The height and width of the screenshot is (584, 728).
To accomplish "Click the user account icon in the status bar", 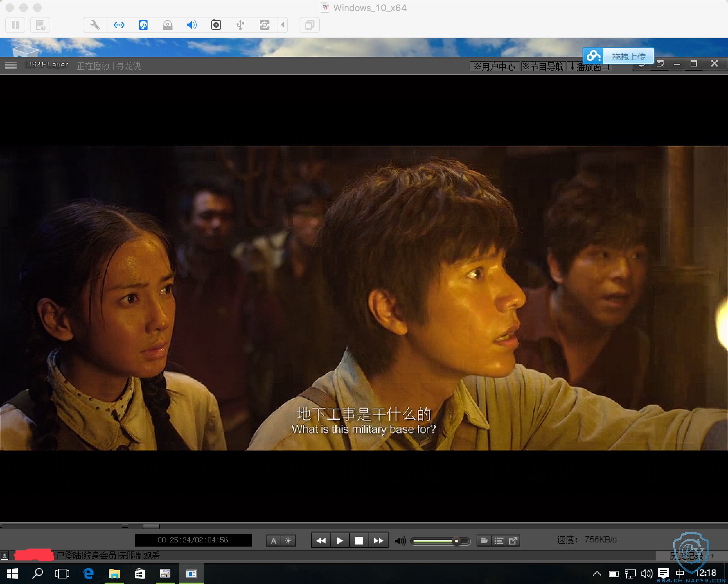I will pos(5,556).
